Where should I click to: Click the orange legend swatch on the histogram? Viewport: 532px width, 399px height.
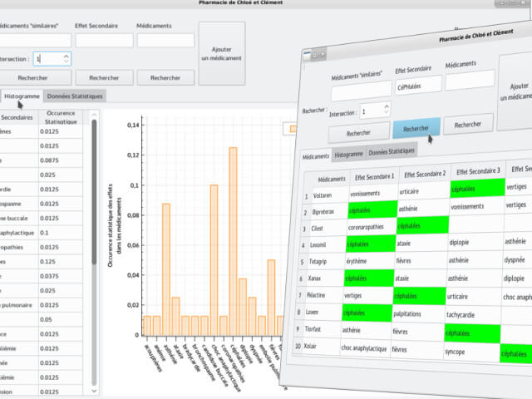click(x=293, y=129)
